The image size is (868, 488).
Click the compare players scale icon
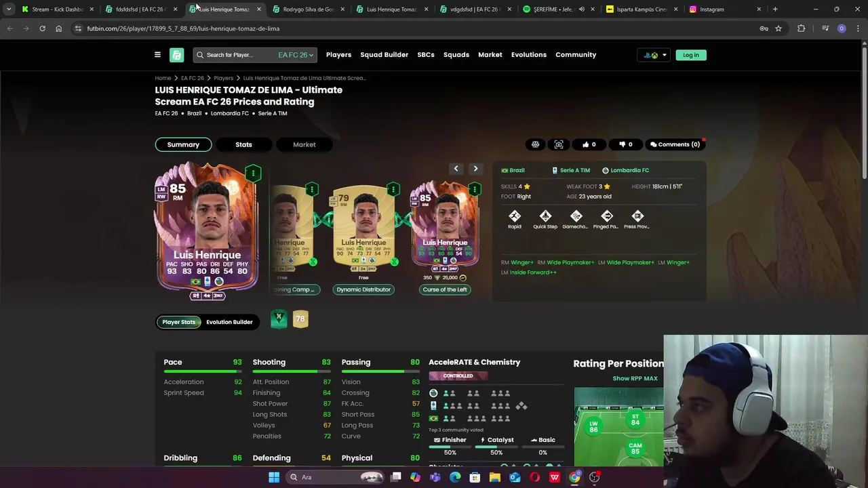pyautogui.click(x=536, y=144)
